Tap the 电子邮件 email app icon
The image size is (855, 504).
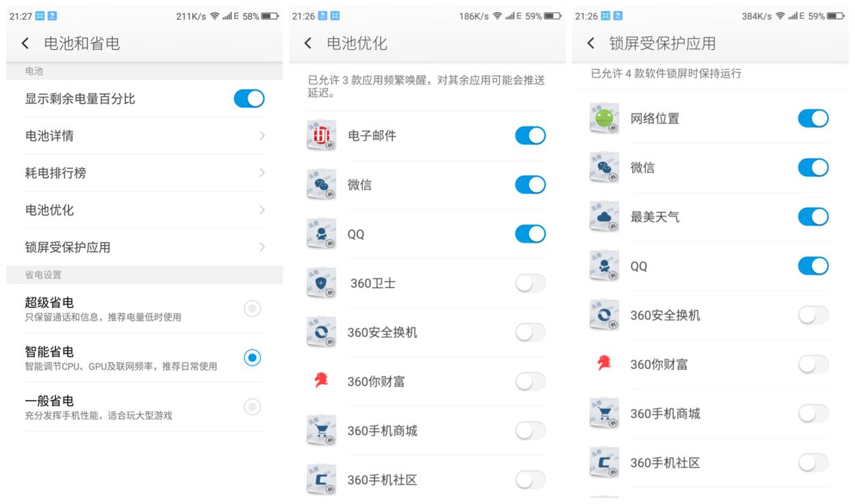[x=321, y=135]
